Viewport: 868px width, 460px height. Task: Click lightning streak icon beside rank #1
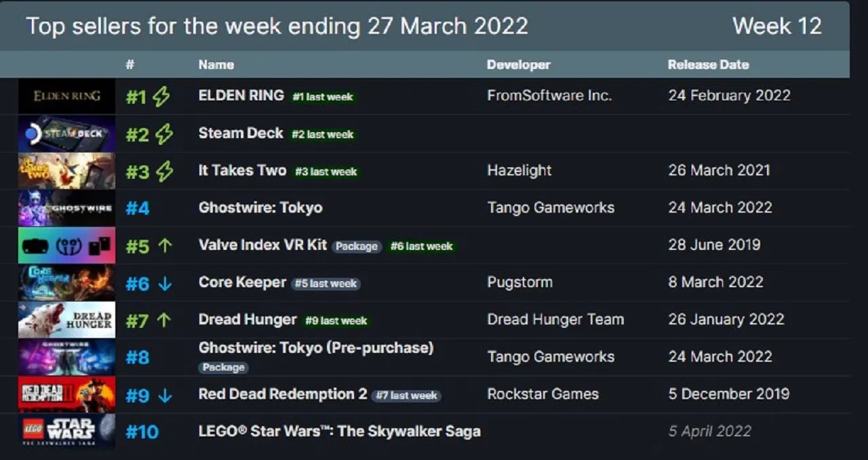pos(161,97)
